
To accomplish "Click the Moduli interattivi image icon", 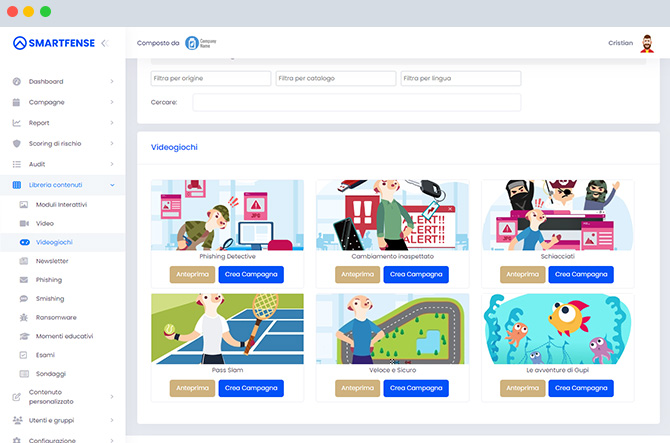I will (x=24, y=205).
